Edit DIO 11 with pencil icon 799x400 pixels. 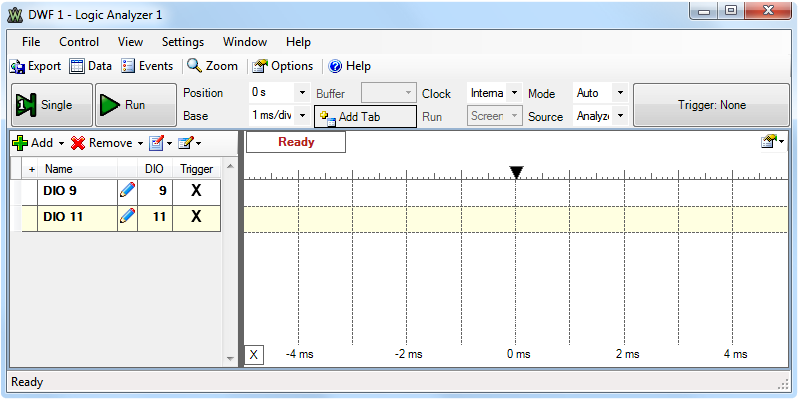(127, 217)
